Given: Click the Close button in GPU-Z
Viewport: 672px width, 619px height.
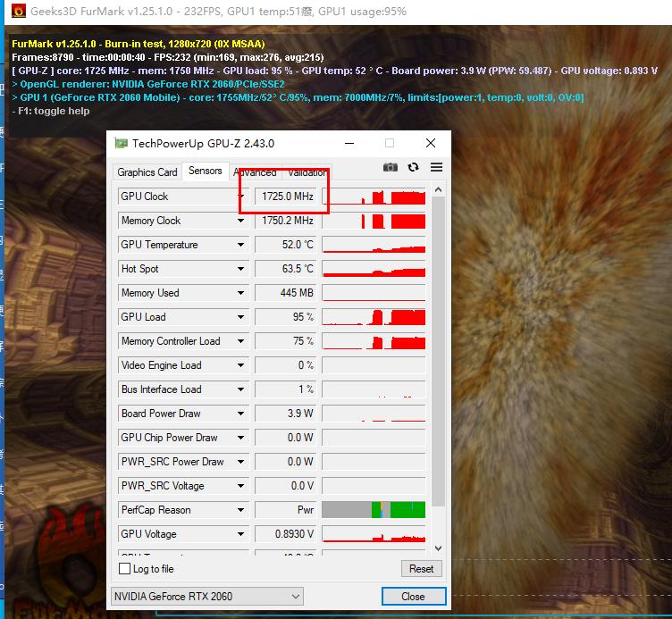Looking at the screenshot, I should [x=413, y=597].
